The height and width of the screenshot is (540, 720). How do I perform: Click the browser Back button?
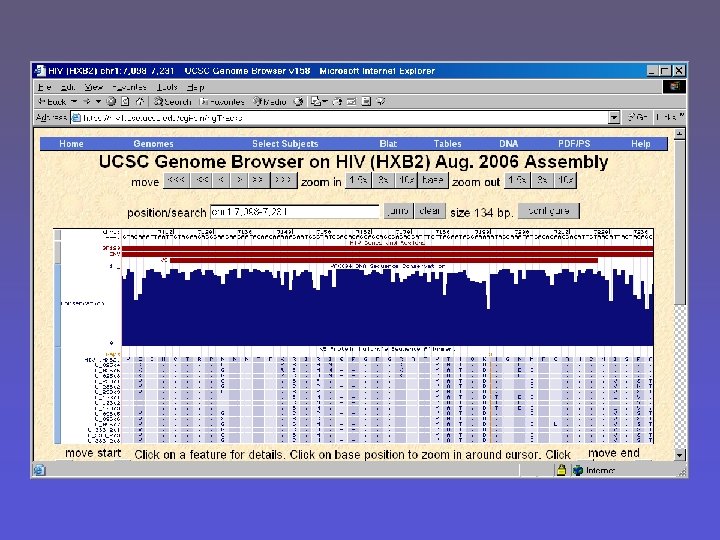(51, 101)
